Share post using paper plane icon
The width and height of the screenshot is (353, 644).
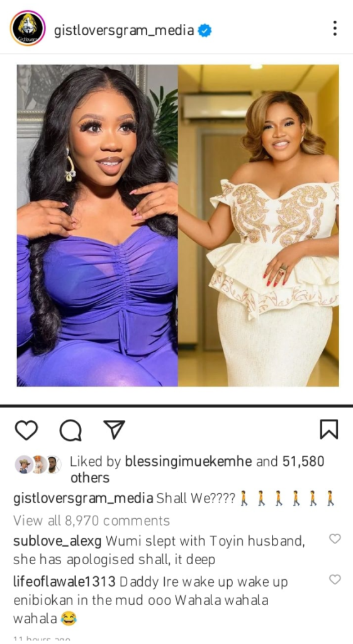point(115,430)
